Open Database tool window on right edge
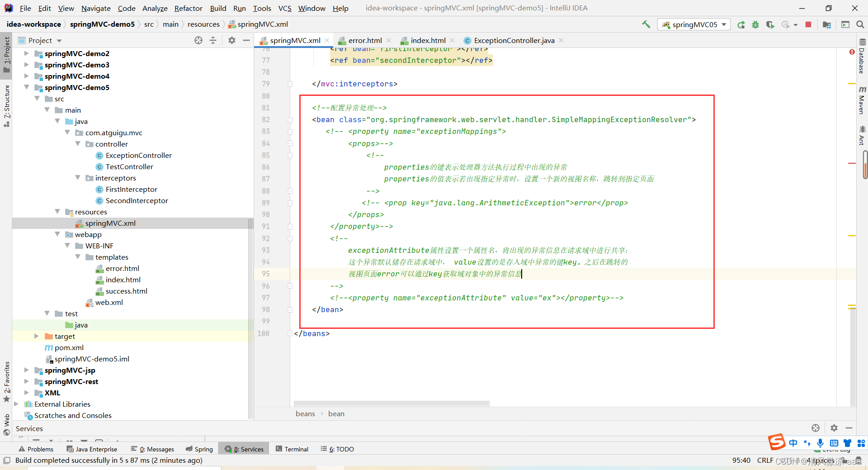The height and width of the screenshot is (470, 868). coord(862,56)
